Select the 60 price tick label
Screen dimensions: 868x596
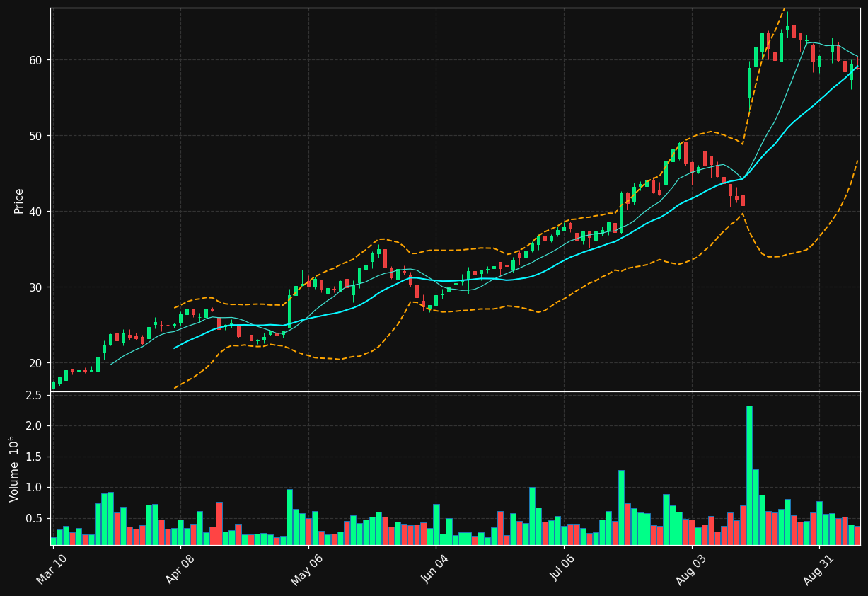(x=36, y=60)
